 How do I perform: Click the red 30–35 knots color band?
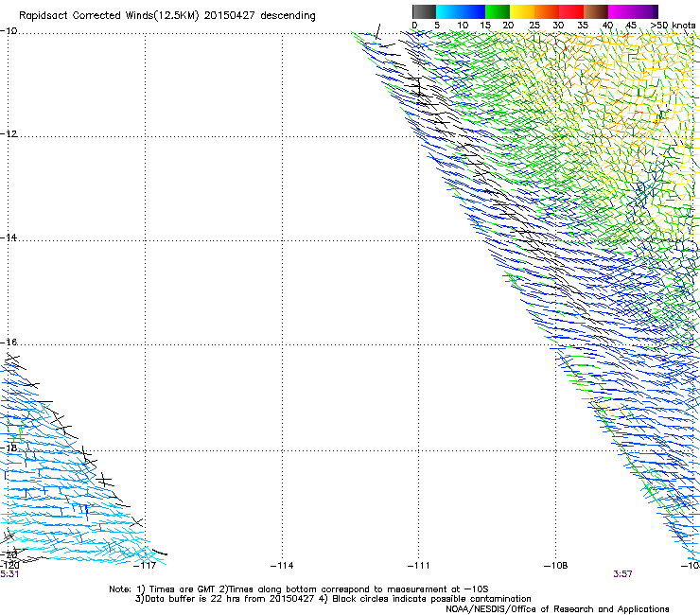[x=571, y=11]
